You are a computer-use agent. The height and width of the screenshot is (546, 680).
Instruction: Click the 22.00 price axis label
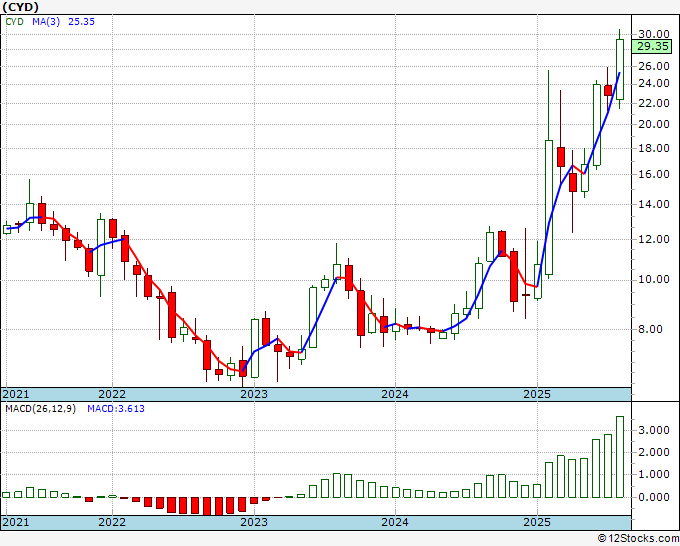[x=654, y=103]
